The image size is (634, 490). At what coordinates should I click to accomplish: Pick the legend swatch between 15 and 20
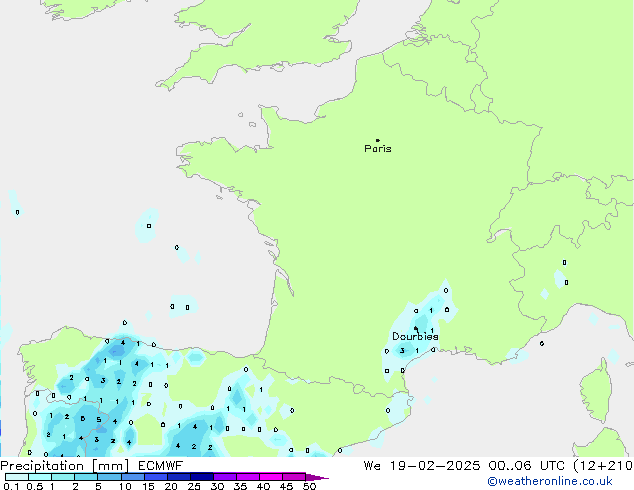click(x=155, y=477)
